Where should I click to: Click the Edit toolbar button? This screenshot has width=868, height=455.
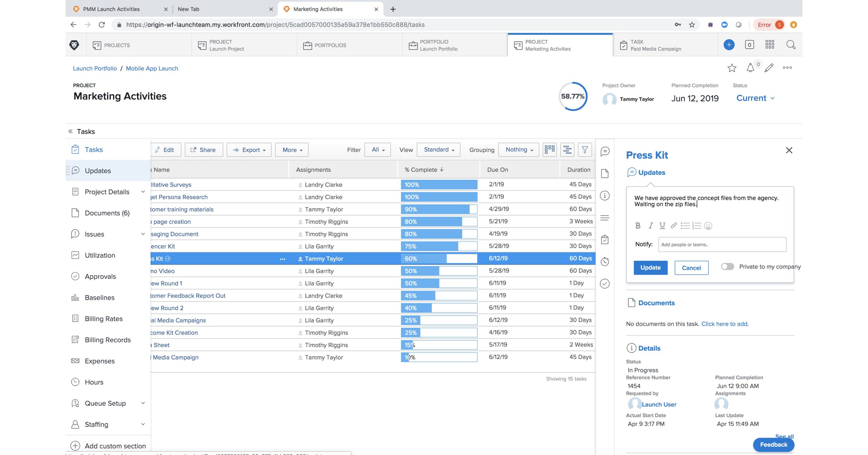(166, 150)
